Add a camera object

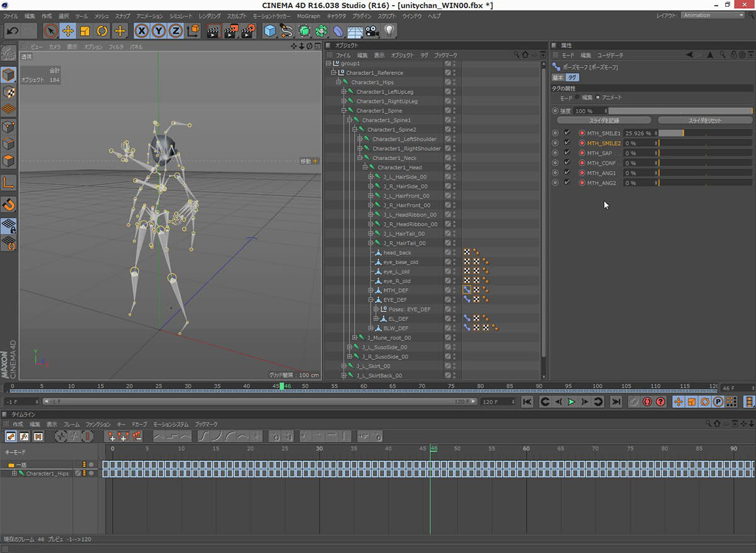click(x=372, y=30)
